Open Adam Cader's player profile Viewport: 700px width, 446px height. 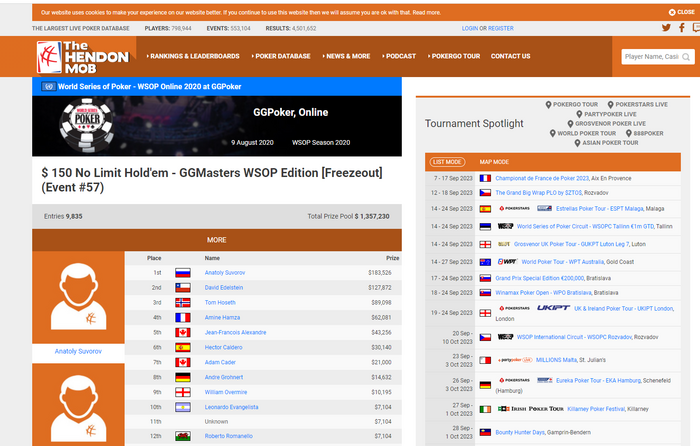(220, 363)
